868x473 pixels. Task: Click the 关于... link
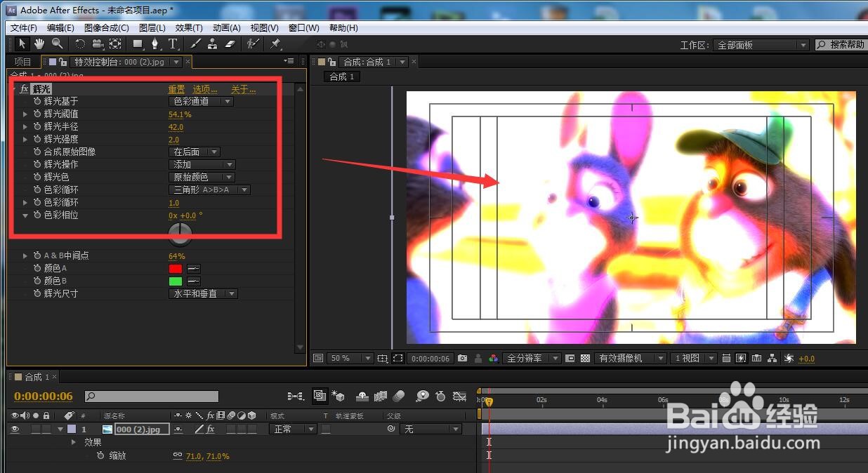pyautogui.click(x=243, y=89)
